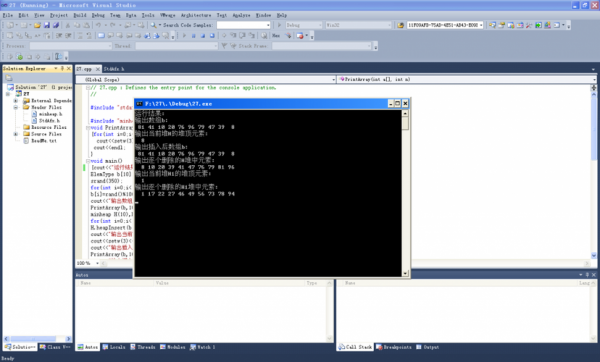Open the File menu

tap(8, 15)
